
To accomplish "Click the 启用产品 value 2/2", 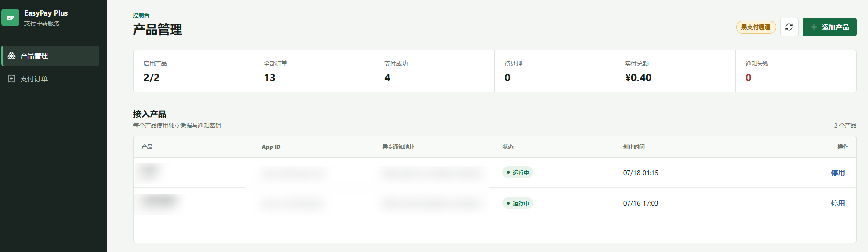I will point(152,78).
